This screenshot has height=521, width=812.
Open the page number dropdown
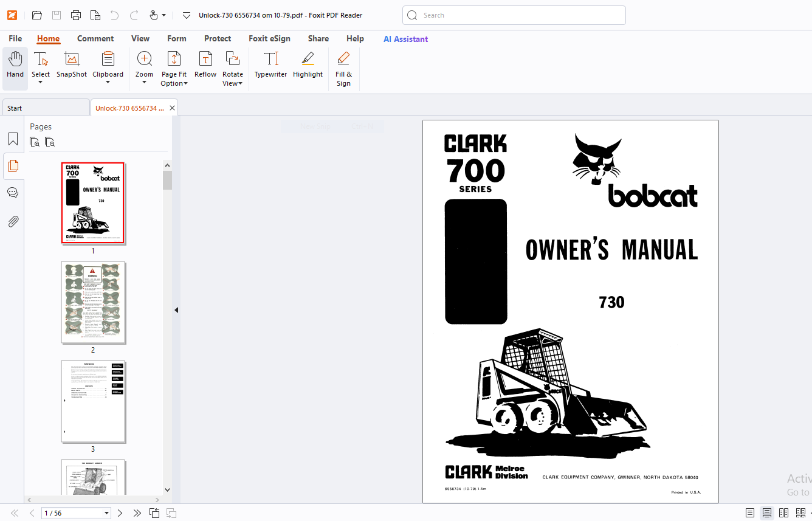(107, 513)
